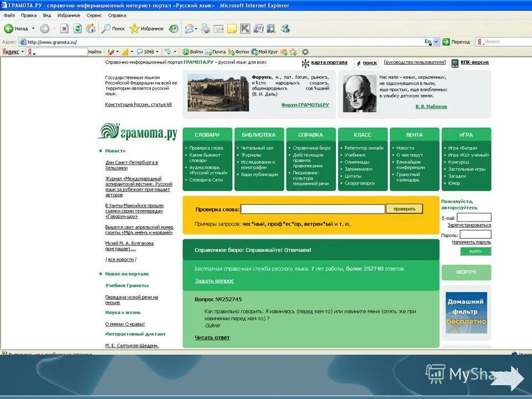Click the KPK-версия mobile device icon
Viewport: 532px width, 399px height.
[x=455, y=63]
